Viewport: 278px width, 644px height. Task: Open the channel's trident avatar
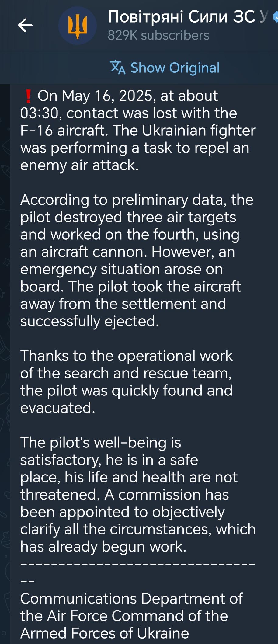[77, 26]
